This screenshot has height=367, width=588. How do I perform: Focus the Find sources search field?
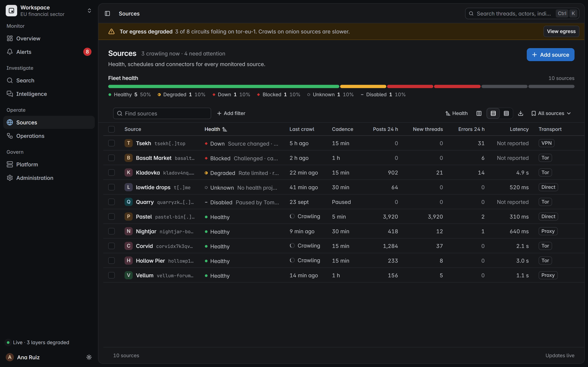162,113
